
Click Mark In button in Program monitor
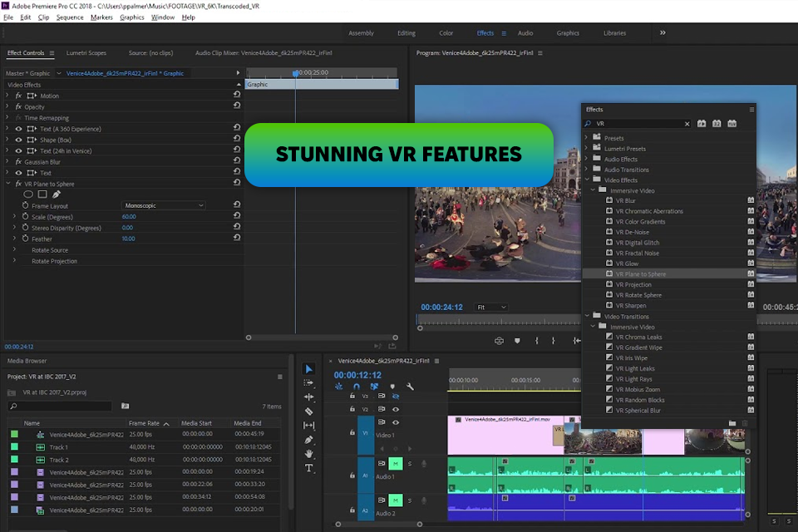pos(536,341)
